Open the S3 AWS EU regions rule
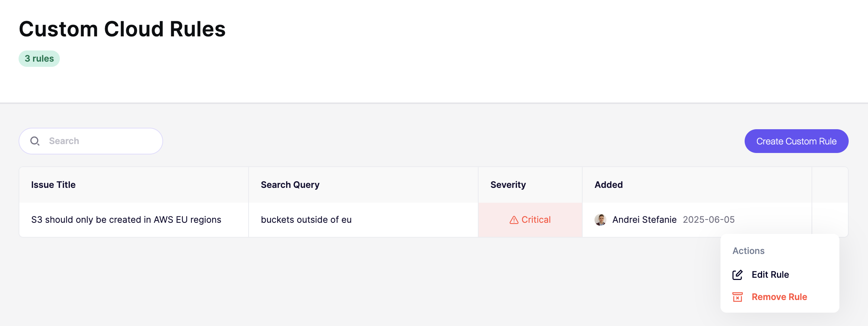Viewport: 868px width, 326px height. click(x=126, y=220)
